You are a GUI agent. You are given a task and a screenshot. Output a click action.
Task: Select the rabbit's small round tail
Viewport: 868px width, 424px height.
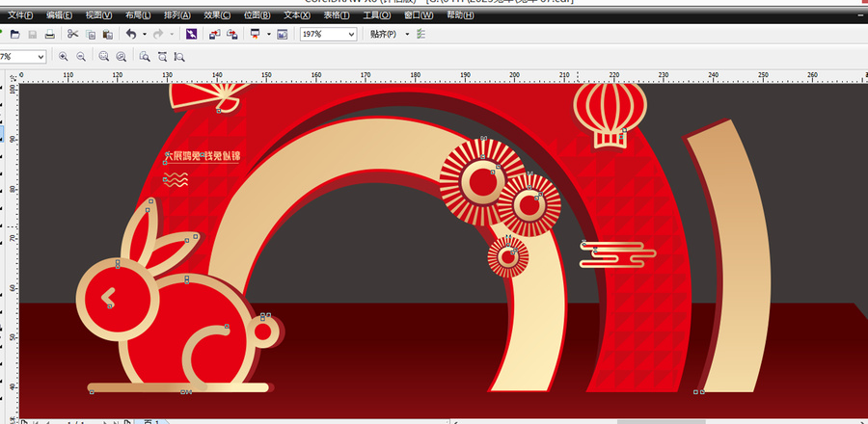[263, 331]
